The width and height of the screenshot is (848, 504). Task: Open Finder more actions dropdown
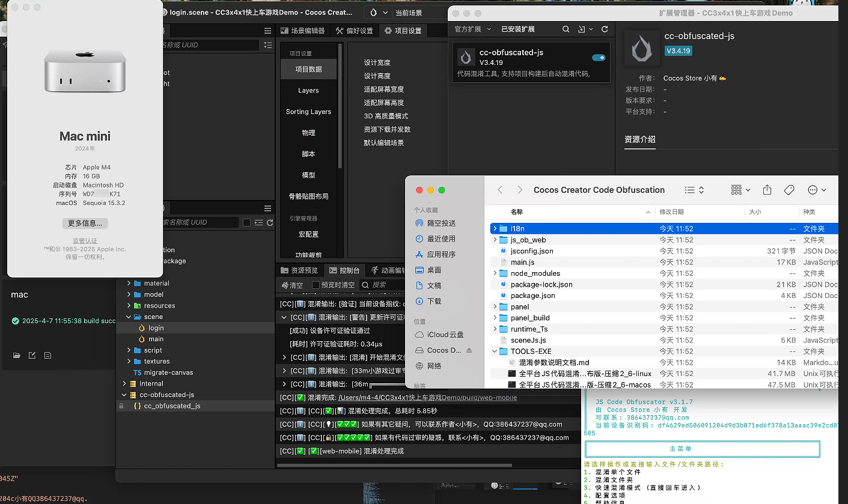tap(817, 190)
